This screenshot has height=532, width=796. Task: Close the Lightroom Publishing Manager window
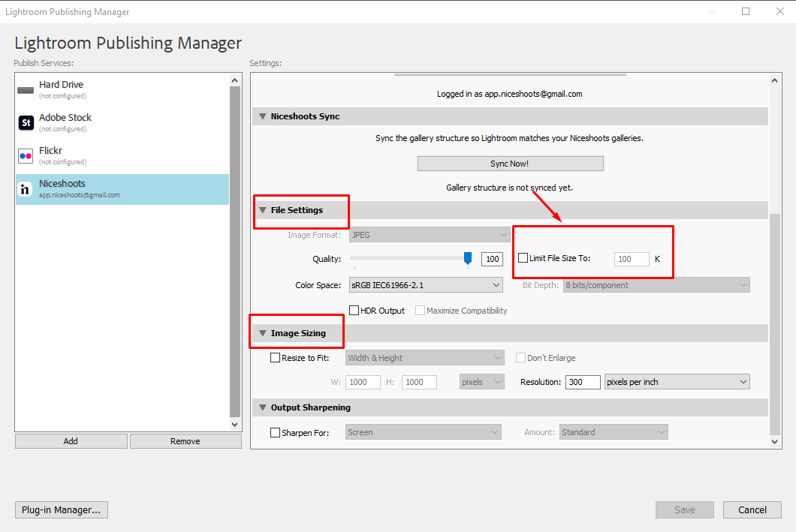(780, 11)
